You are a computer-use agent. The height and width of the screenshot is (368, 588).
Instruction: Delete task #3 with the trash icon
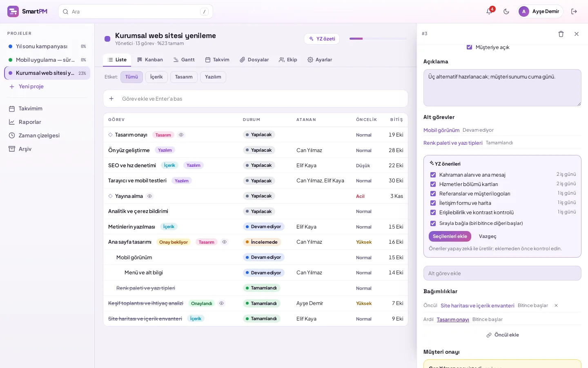pyautogui.click(x=561, y=34)
